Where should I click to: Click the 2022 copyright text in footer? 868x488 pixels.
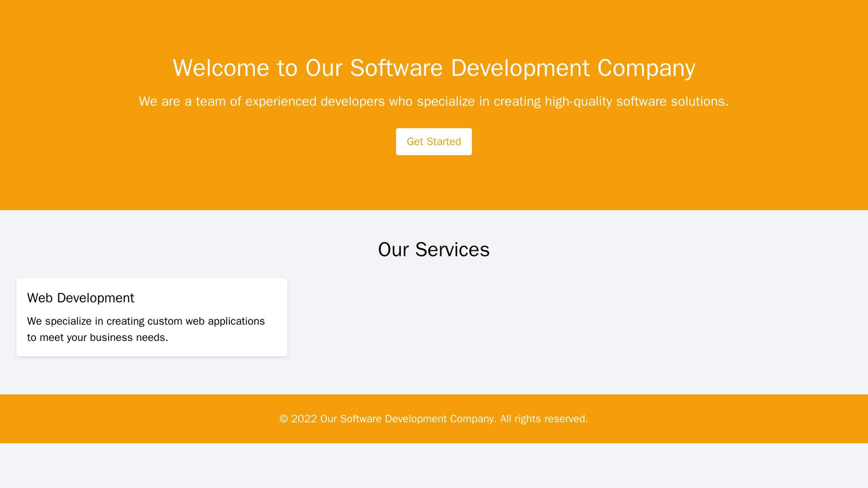pyautogui.click(x=434, y=419)
